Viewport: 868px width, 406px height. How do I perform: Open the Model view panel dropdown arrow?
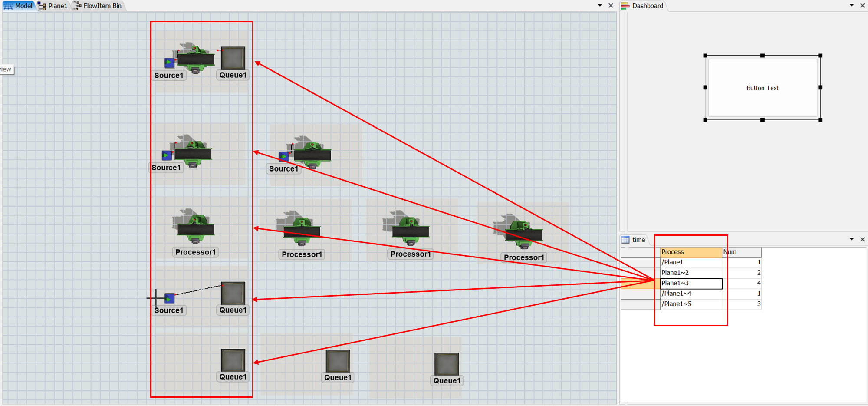(600, 6)
